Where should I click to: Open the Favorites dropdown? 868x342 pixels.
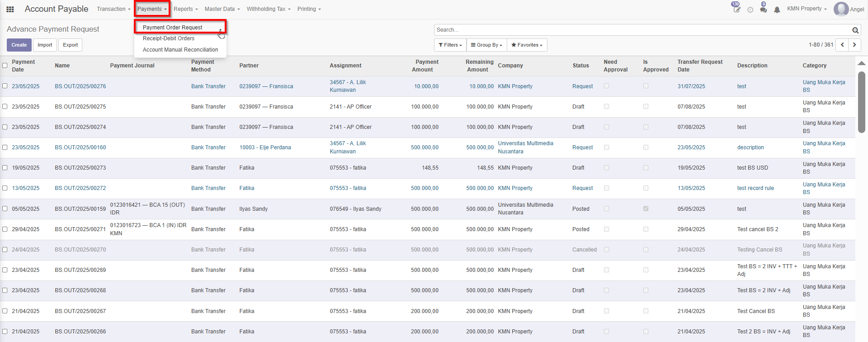click(527, 45)
